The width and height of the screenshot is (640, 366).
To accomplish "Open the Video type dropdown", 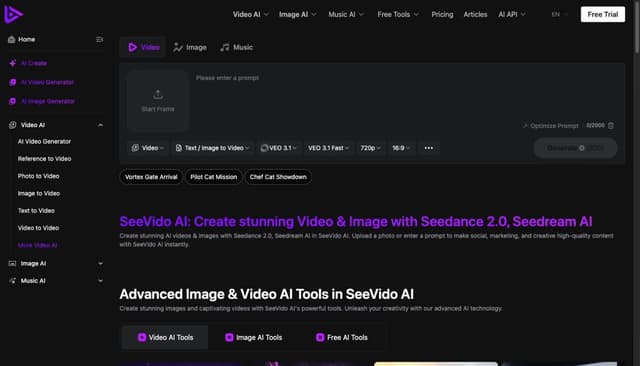I will coord(148,148).
